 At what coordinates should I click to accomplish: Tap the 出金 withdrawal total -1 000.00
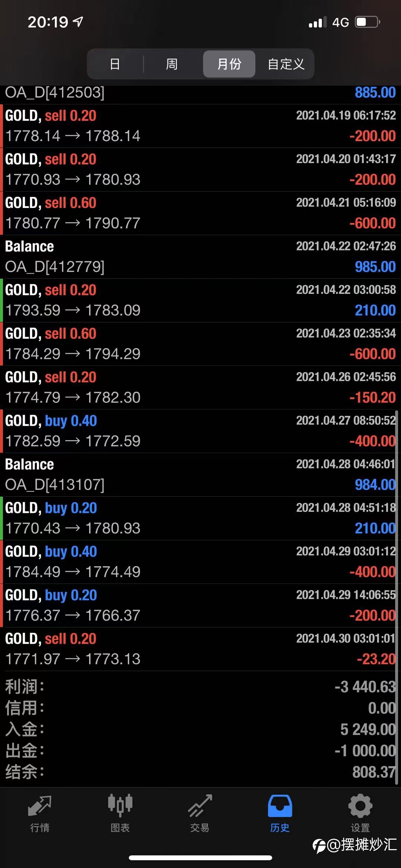pos(365,751)
